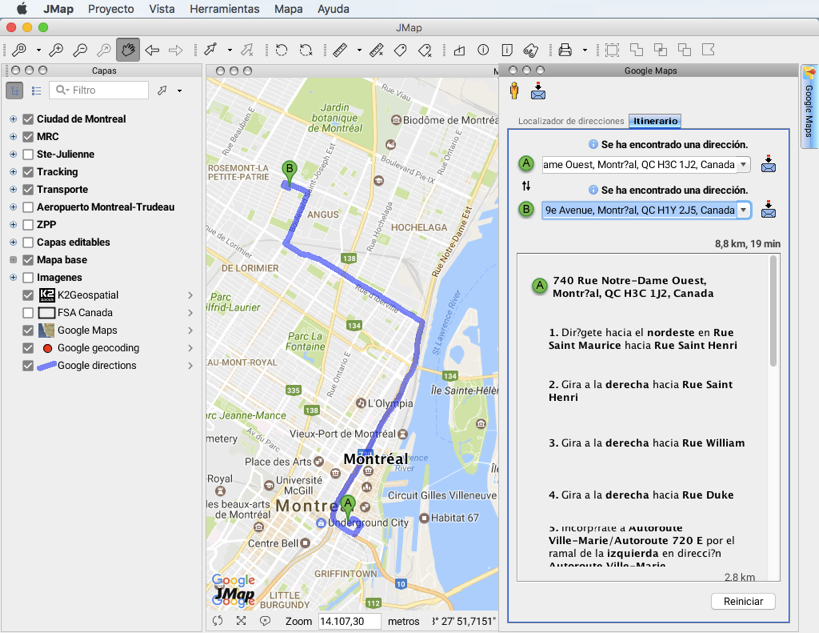Expand the Google Maps layer options chevron
The width and height of the screenshot is (819, 633).
(190, 330)
